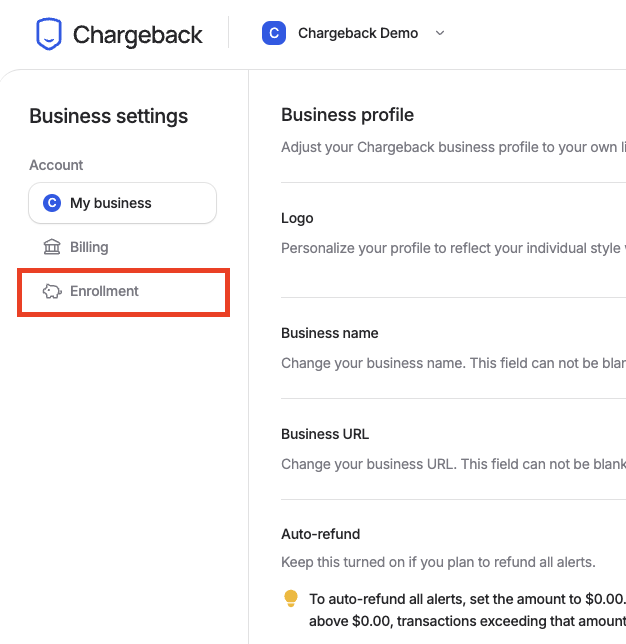The image size is (626, 644).
Task: Click the Business URL section label
Action: pyautogui.click(x=325, y=434)
